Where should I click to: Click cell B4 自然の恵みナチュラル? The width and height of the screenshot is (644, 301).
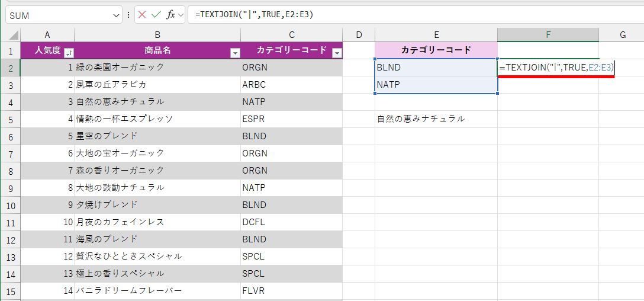pos(157,102)
